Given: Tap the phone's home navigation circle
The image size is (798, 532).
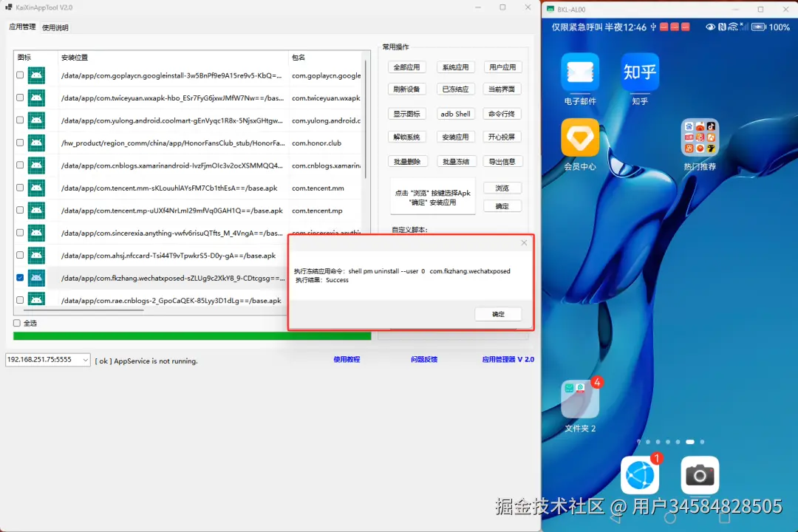Looking at the screenshot, I should pyautogui.click(x=669, y=518).
